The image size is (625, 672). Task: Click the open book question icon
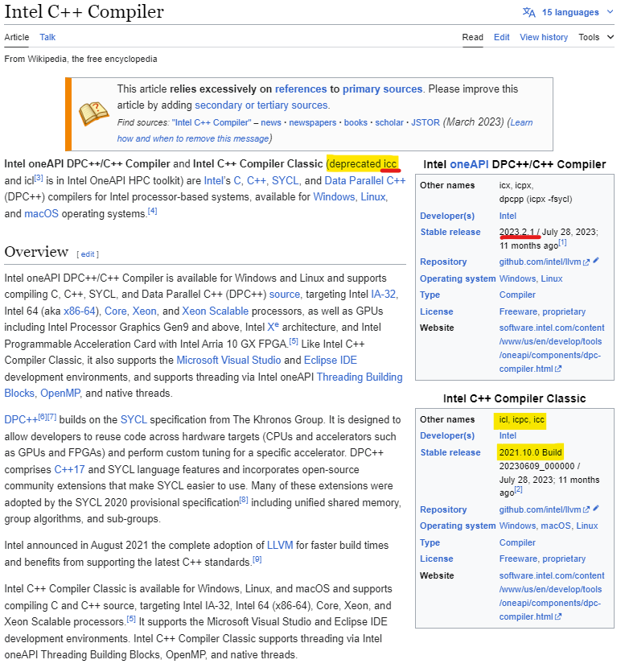point(94,114)
